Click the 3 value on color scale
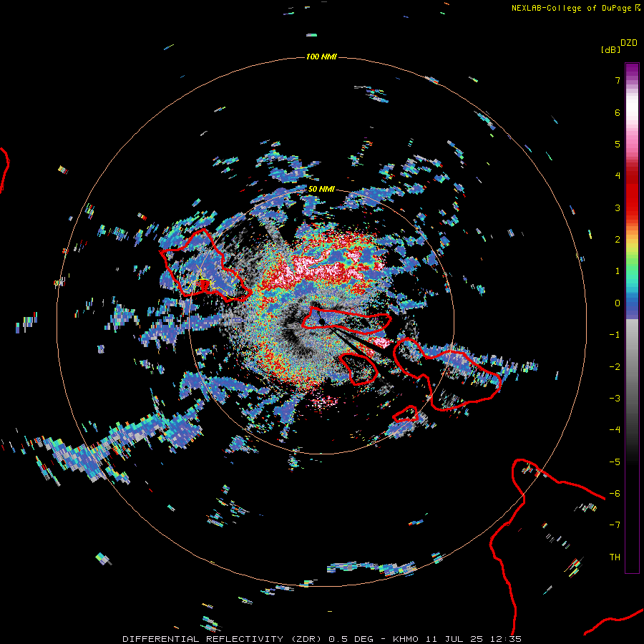 618,208
